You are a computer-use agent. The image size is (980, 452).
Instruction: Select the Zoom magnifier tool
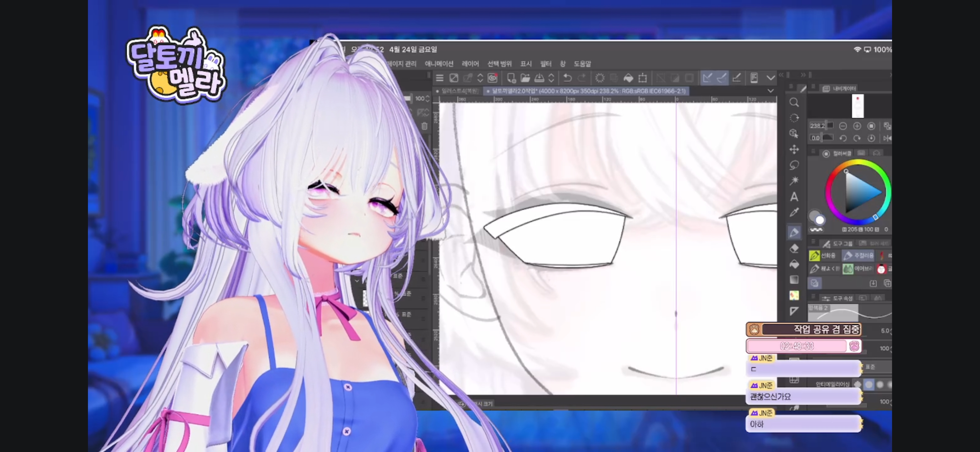tap(794, 102)
